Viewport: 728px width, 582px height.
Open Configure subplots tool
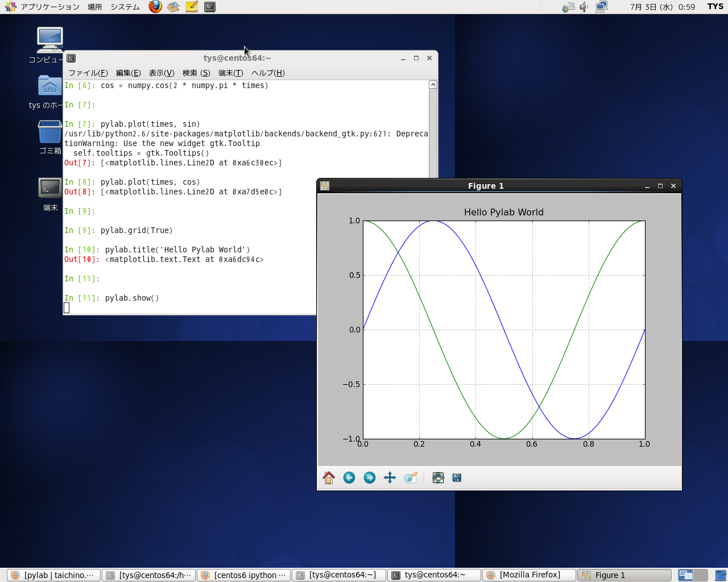(x=438, y=478)
